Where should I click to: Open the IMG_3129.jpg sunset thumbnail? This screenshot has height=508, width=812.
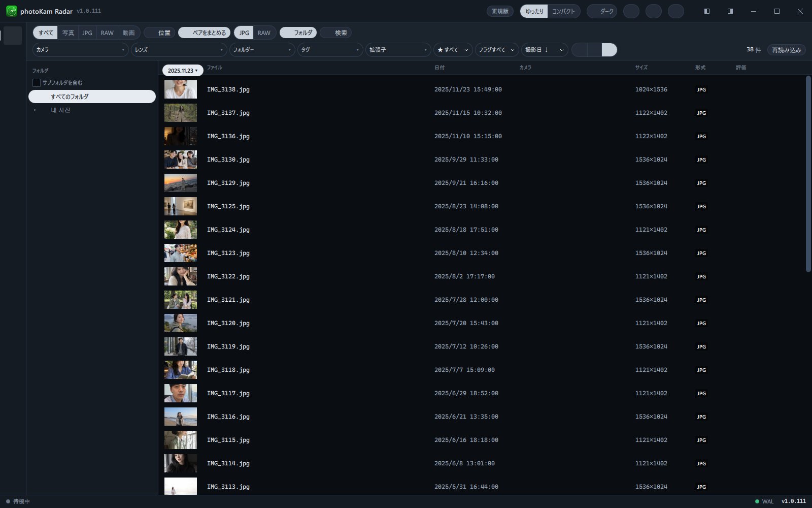(181, 183)
